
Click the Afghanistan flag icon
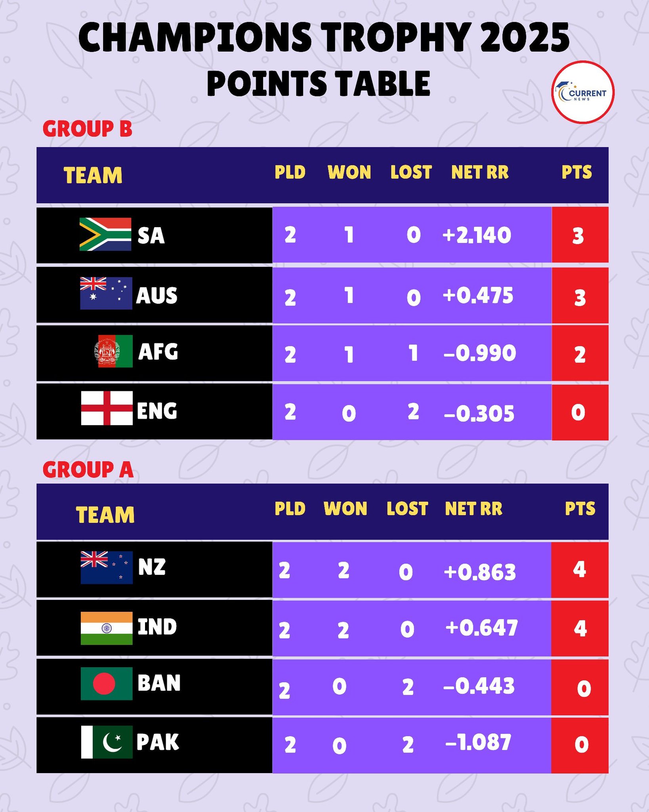(113, 351)
